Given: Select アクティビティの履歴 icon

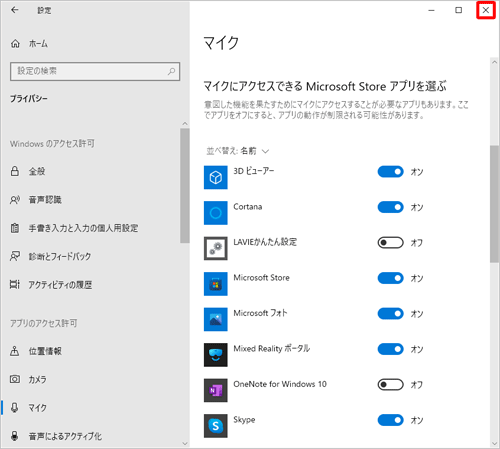Looking at the screenshot, I should click(15, 285).
